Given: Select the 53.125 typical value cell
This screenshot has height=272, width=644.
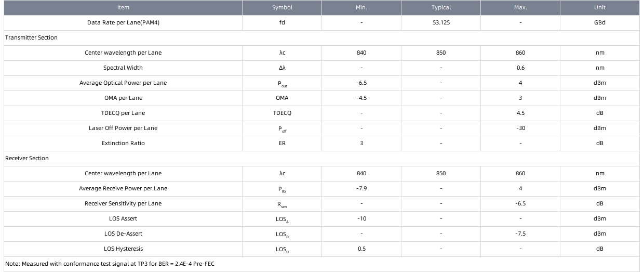Looking at the screenshot, I should [x=441, y=23].
